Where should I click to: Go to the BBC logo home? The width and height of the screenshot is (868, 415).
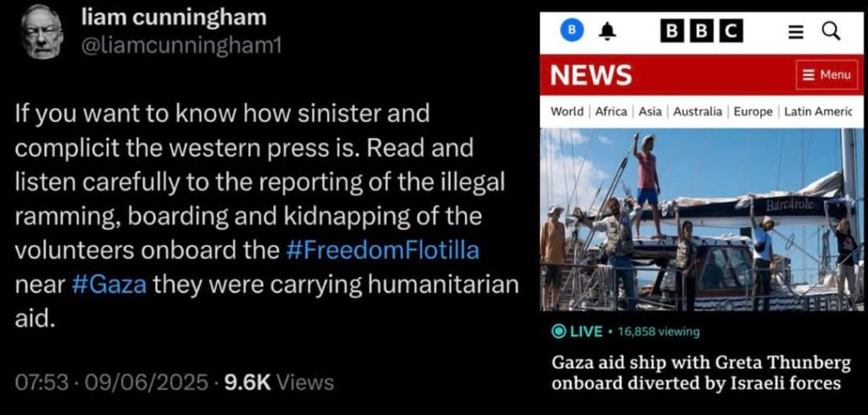pos(701,31)
